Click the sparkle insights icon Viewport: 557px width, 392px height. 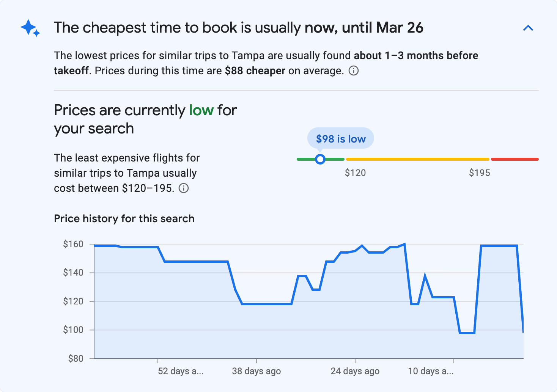pos(29,28)
